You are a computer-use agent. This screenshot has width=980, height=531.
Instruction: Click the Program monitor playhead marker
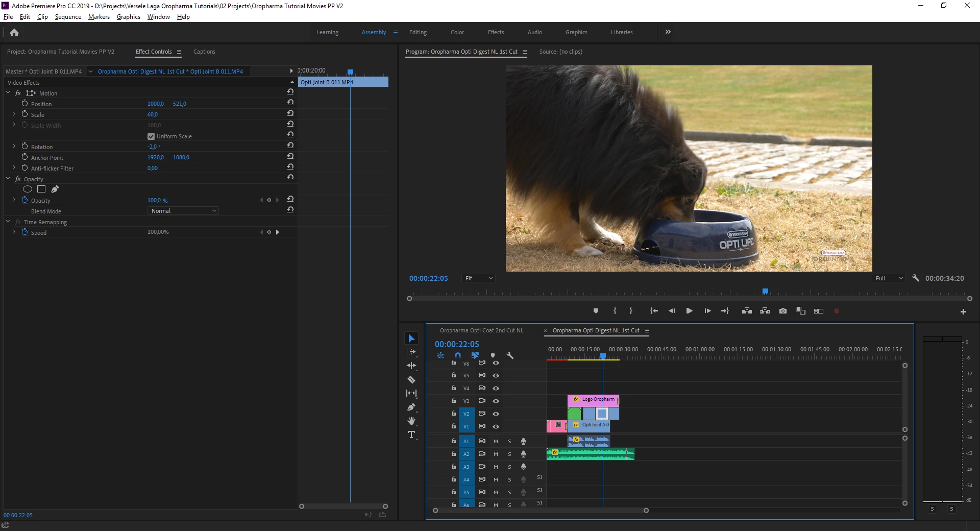pos(765,292)
